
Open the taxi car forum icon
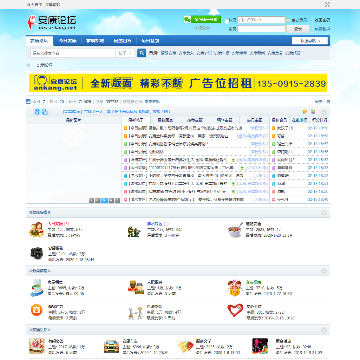point(111,346)
